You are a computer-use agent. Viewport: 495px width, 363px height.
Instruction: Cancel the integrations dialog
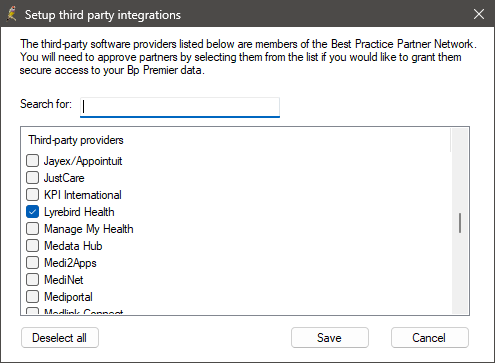coord(430,338)
